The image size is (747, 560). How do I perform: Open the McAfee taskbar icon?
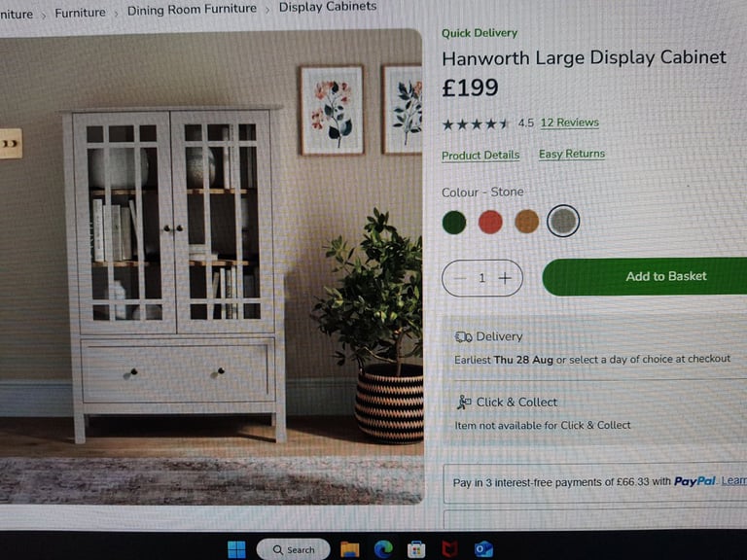click(449, 549)
